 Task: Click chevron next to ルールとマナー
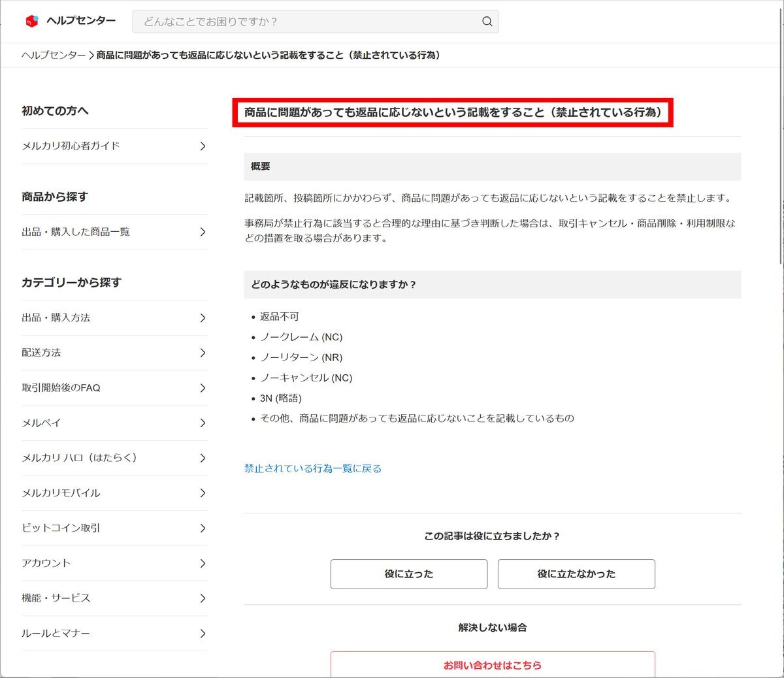pos(203,634)
